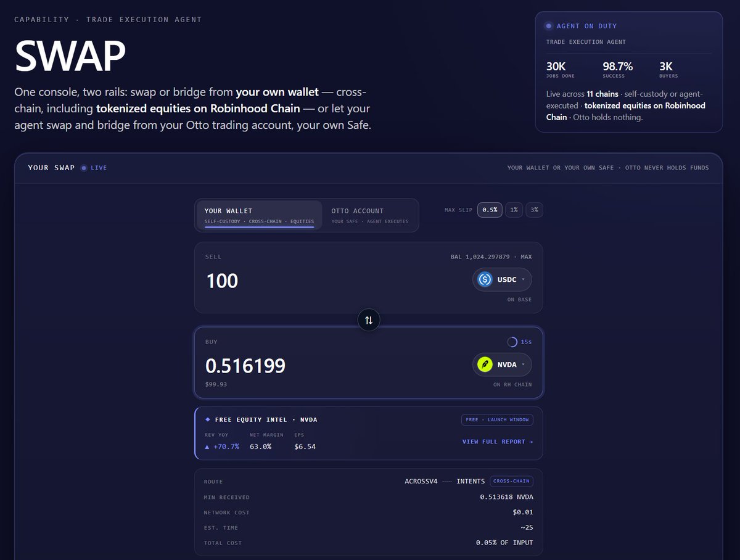Click the Free Equity Intel · NVDA heading
The height and width of the screenshot is (560, 740).
pyautogui.click(x=266, y=419)
